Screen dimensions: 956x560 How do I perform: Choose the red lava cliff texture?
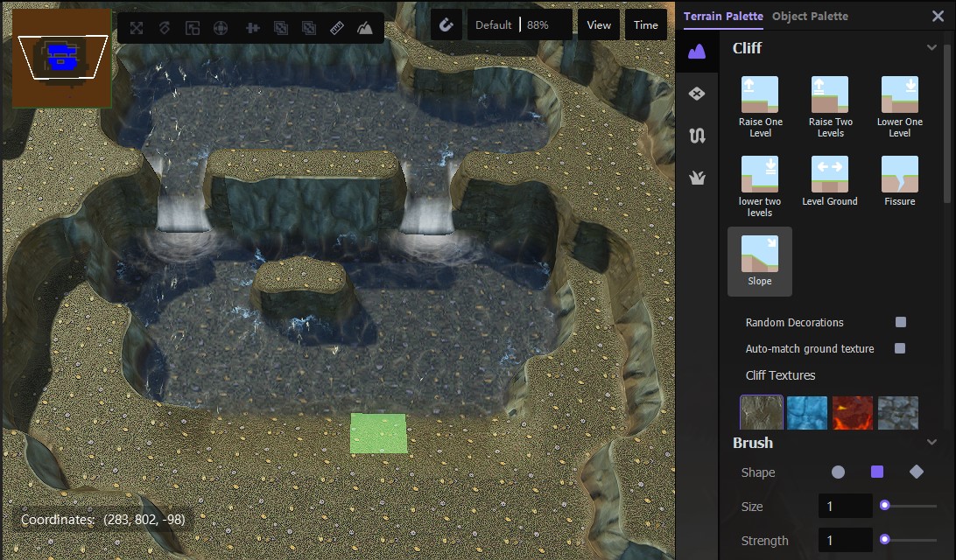pos(853,412)
